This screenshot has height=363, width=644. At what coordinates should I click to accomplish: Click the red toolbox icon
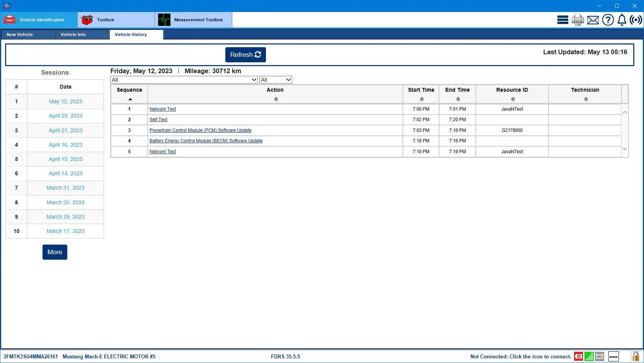(87, 20)
